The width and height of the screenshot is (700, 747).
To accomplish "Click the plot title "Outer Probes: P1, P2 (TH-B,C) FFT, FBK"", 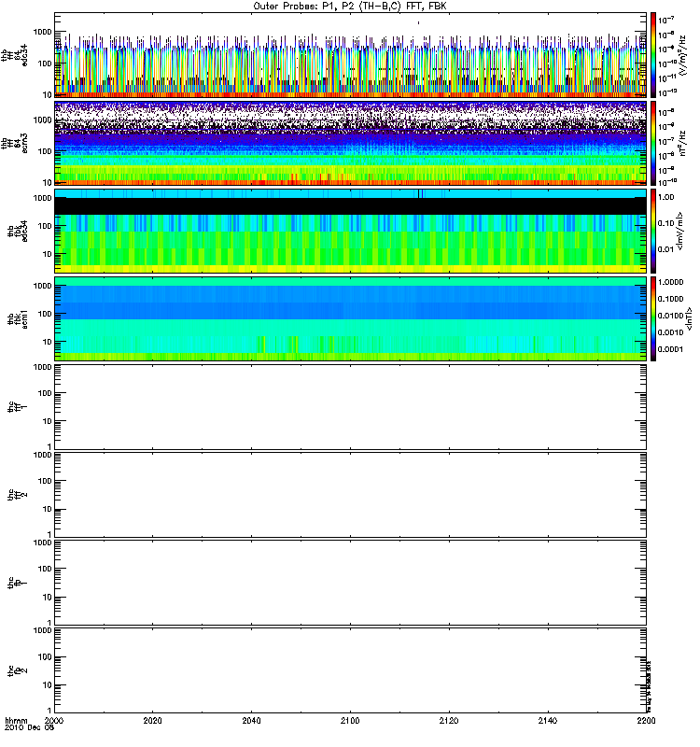I will [350, 7].
